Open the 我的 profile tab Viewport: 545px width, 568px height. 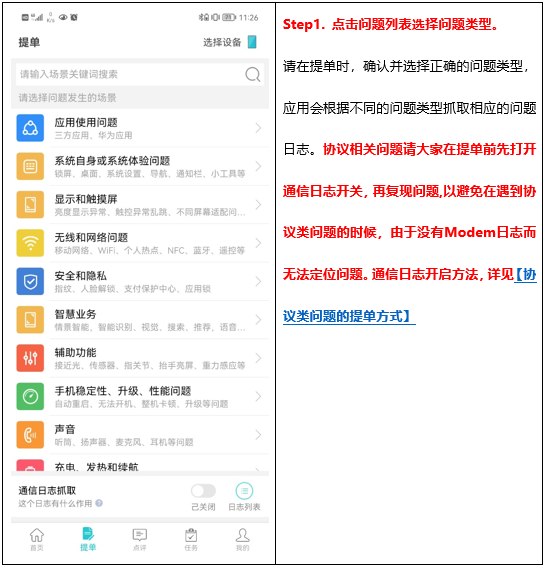pyautogui.click(x=243, y=539)
